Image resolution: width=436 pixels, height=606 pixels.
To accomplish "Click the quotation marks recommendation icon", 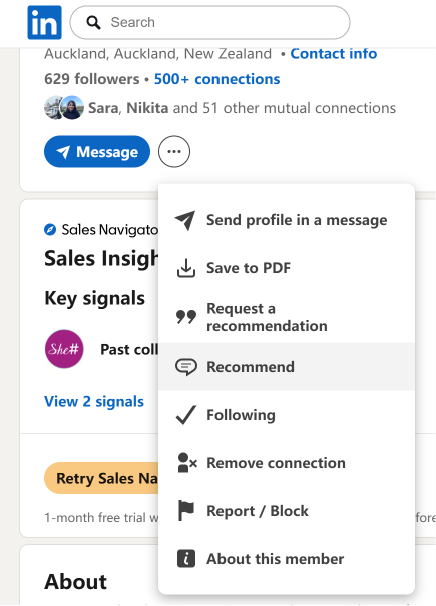I will (x=186, y=317).
